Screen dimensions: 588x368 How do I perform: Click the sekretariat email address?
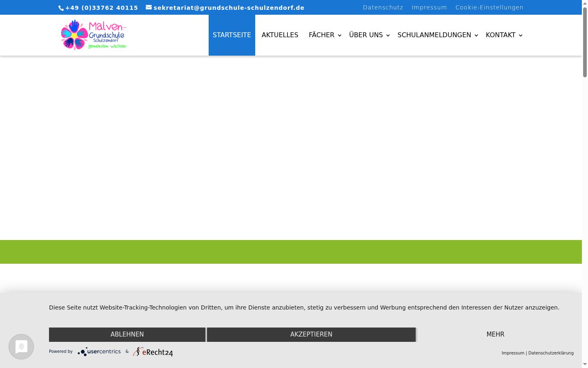(x=229, y=8)
